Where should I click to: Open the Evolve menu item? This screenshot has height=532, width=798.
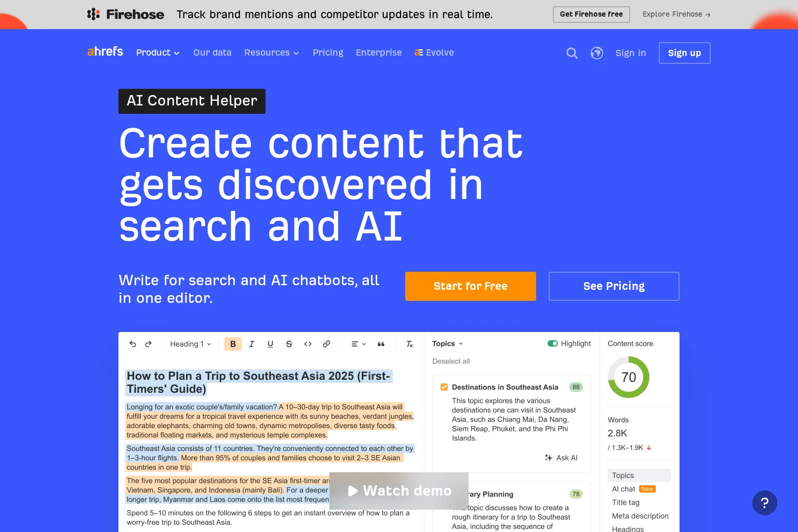[x=434, y=52]
